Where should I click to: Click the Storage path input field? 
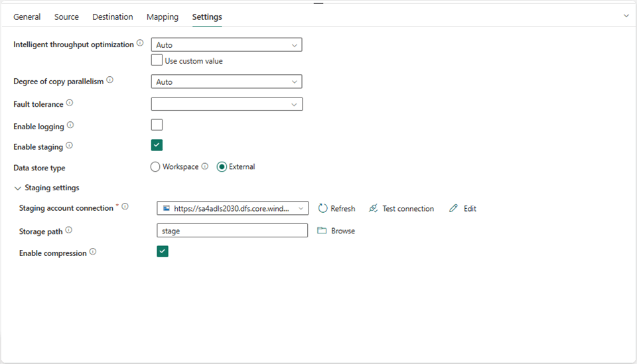[x=232, y=231]
